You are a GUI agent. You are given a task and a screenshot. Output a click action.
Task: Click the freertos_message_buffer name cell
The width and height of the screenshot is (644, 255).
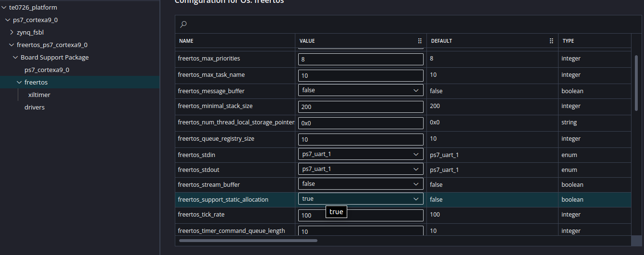235,90
